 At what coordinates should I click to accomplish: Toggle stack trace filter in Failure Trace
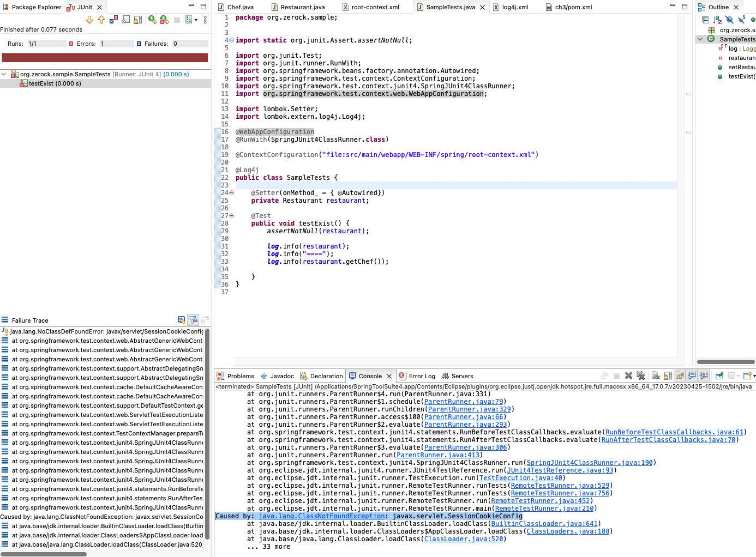click(193, 320)
